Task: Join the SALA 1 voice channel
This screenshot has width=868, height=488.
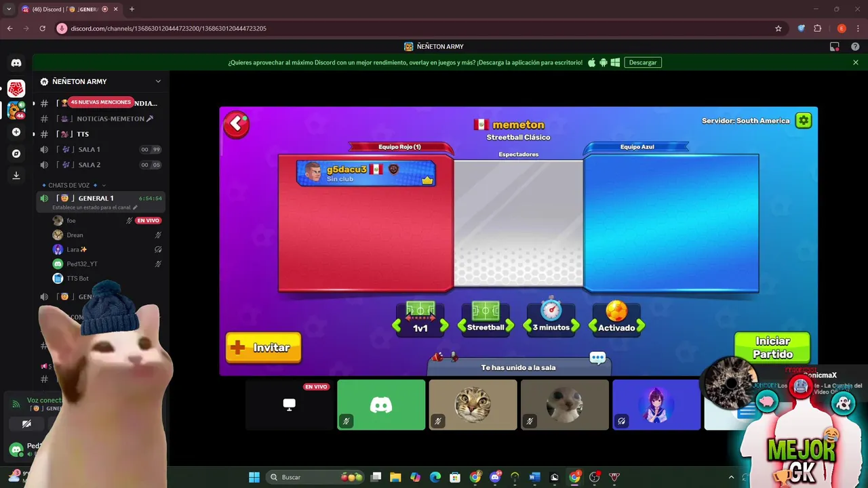Action: [102, 149]
